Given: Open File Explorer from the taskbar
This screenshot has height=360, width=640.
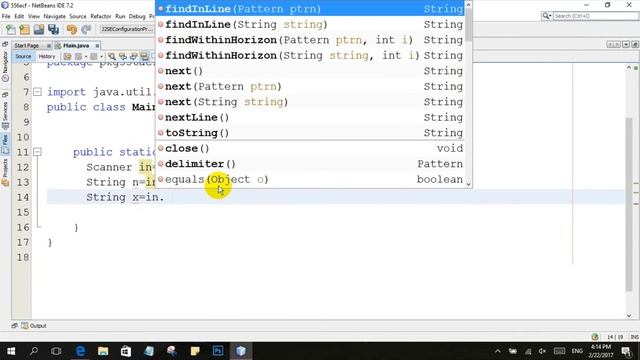Looking at the screenshot, I should coord(103,351).
